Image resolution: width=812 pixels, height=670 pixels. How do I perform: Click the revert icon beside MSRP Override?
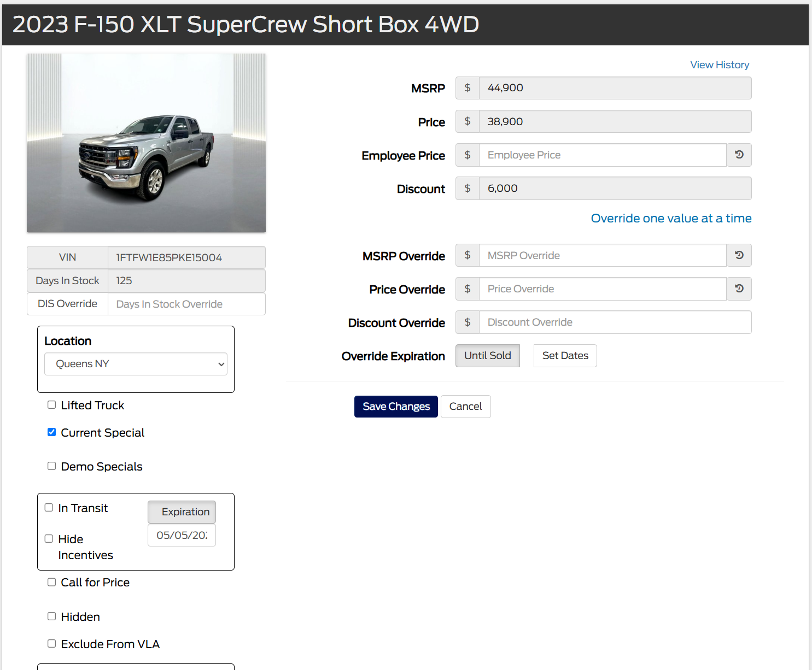point(739,255)
